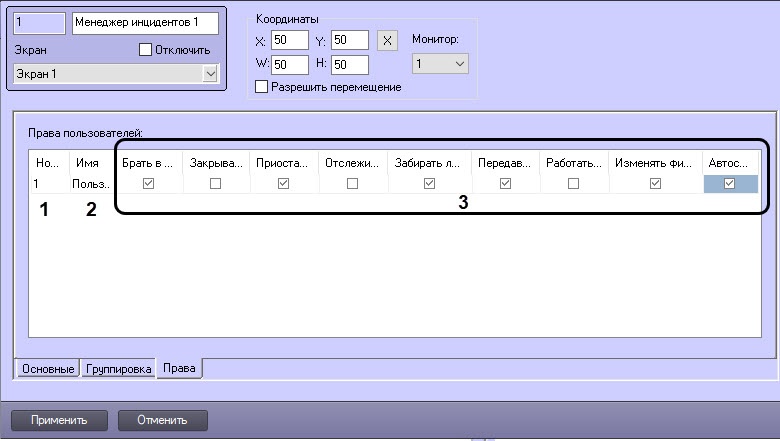Click the X button next to coordinates

point(389,41)
